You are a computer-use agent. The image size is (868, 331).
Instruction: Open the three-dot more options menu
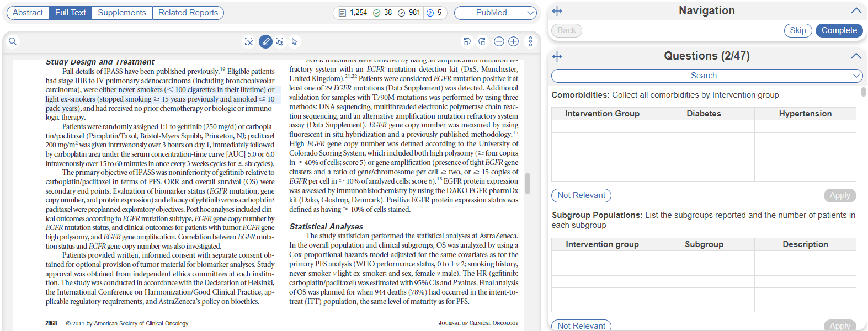coord(530,41)
